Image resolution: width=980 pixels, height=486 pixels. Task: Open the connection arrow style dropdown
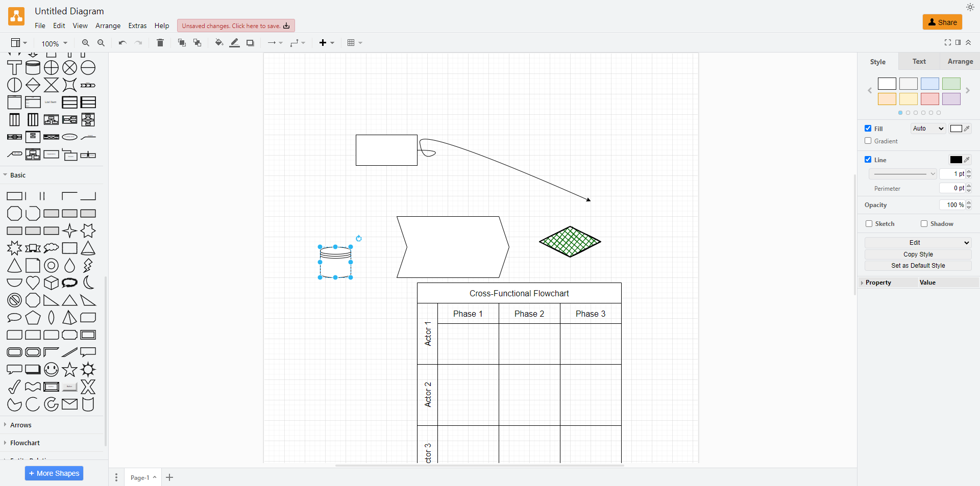[275, 43]
